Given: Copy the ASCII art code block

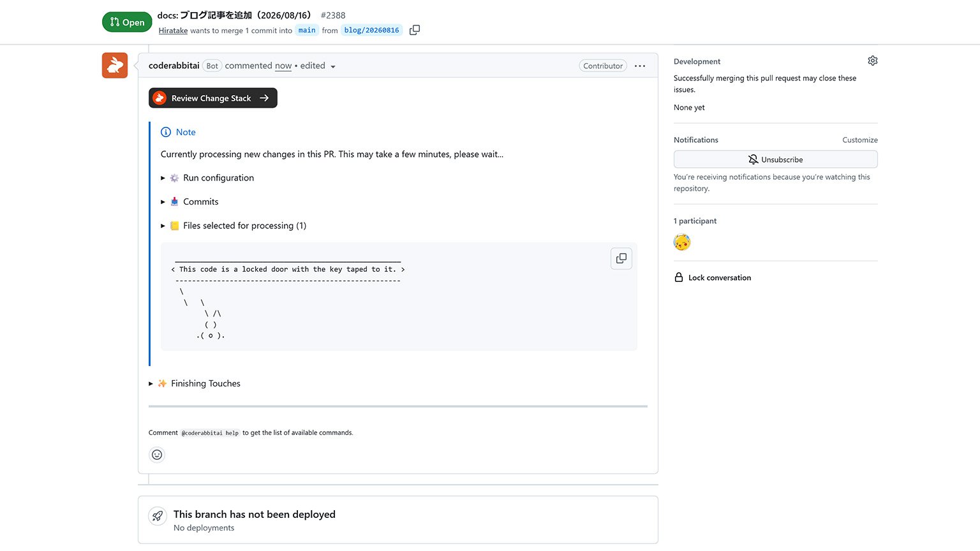Looking at the screenshot, I should click(x=621, y=258).
